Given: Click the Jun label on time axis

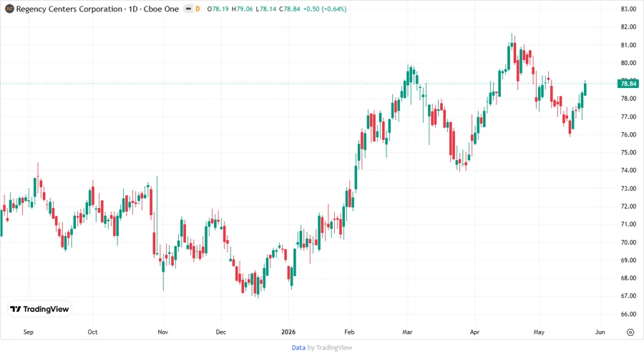Looking at the screenshot, I should [x=600, y=332].
